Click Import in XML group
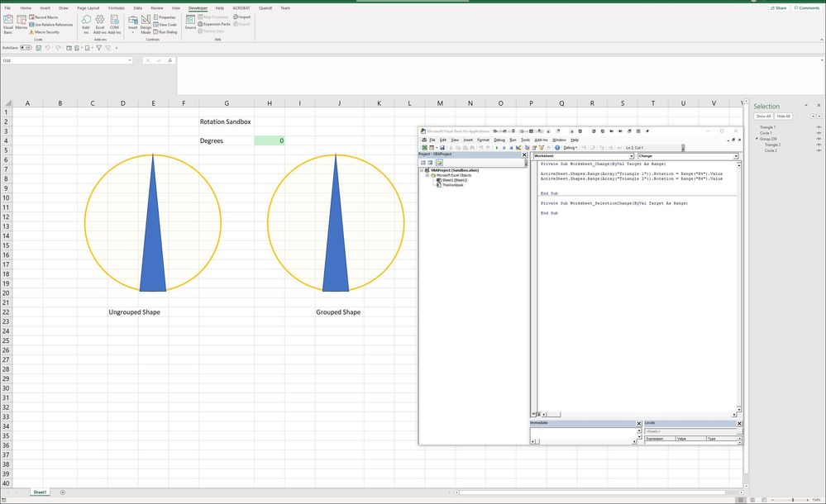This screenshot has height=504, width=826. click(242, 17)
